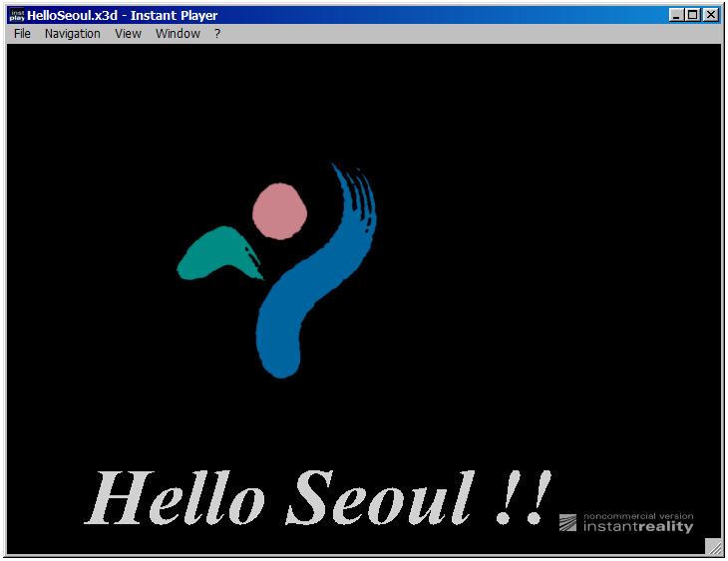Viewport: 728px width, 561px height.
Task: Click the word 'Seoul' in the 3D text
Action: [x=381, y=497]
